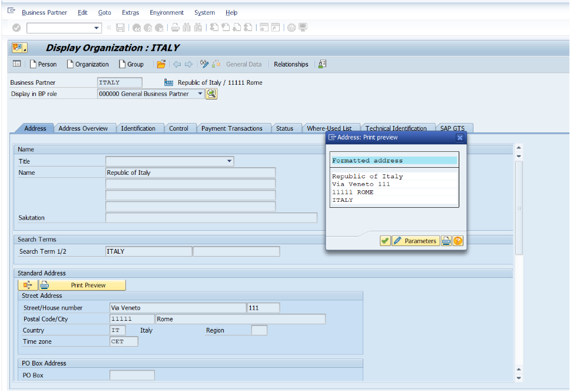Screen dimensions: 570x392
Task: Click the Exit (up arrows) icon
Action: [x=148, y=28]
